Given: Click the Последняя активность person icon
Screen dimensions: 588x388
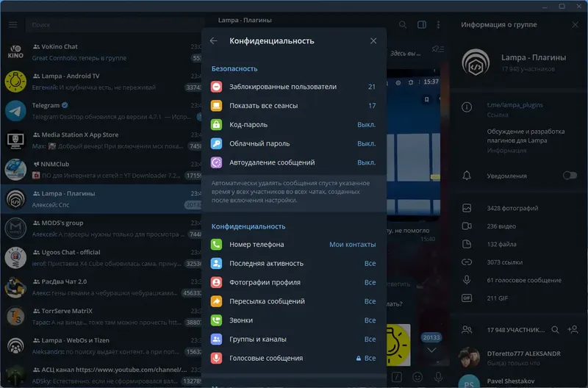Looking at the screenshot, I should pos(216,264).
